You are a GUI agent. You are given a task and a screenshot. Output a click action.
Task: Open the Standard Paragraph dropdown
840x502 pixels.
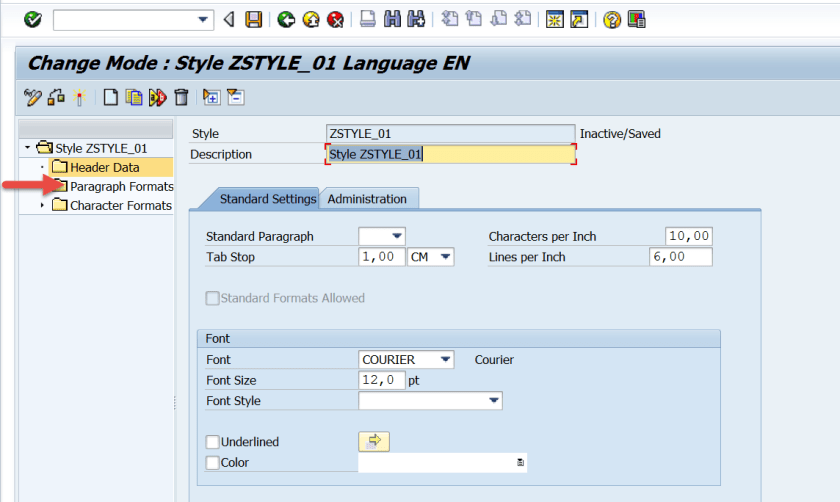397,237
